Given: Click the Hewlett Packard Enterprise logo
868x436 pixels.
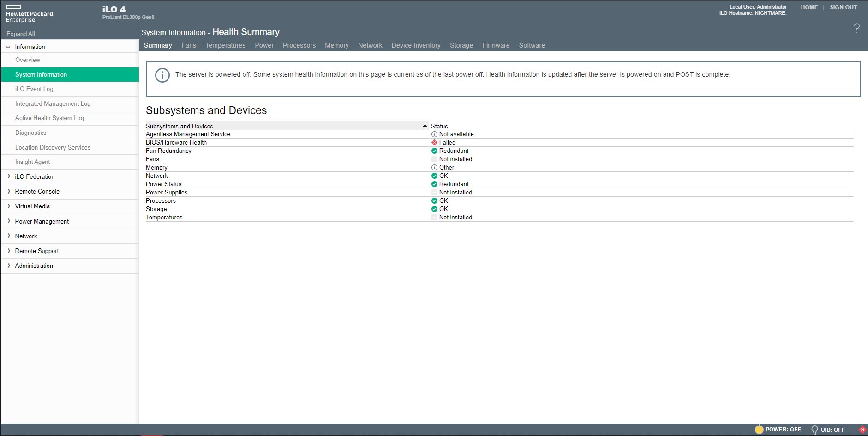Looking at the screenshot, I should [x=30, y=14].
